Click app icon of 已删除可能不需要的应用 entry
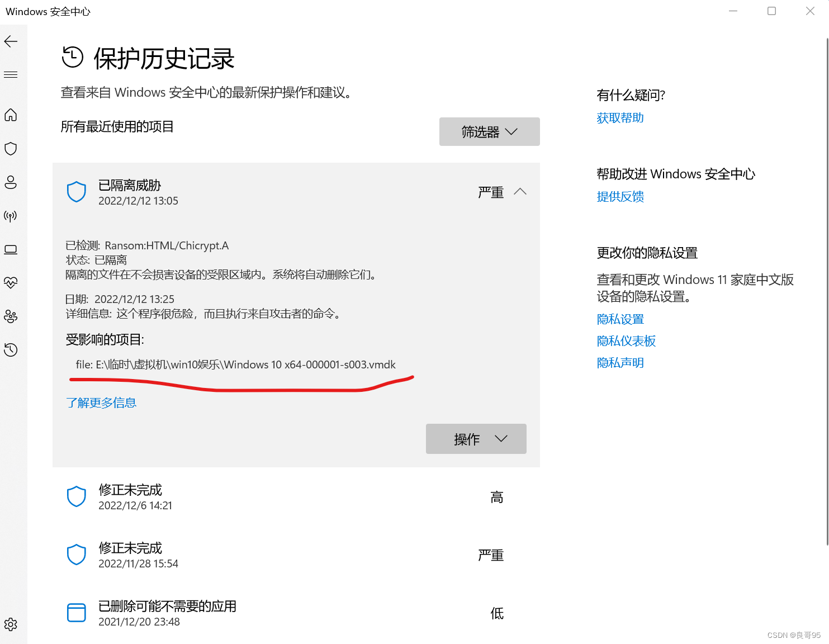This screenshot has height=644, width=829. pos(77,613)
